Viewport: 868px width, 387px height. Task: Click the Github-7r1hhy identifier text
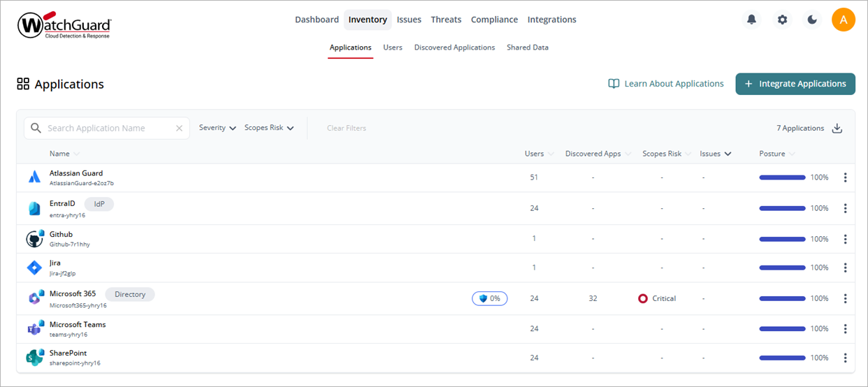[x=70, y=244]
